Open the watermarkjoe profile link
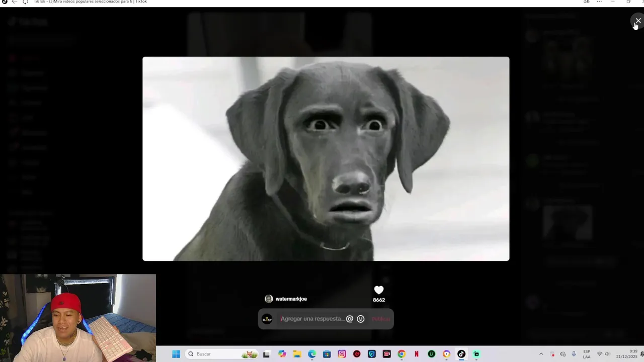644x362 pixels. pyautogui.click(x=291, y=299)
